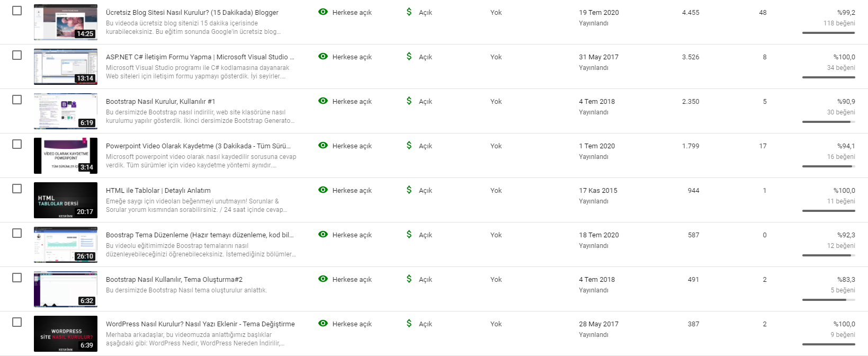Check the WordPress Nasıl Kurulur row checkbox

coord(17,322)
